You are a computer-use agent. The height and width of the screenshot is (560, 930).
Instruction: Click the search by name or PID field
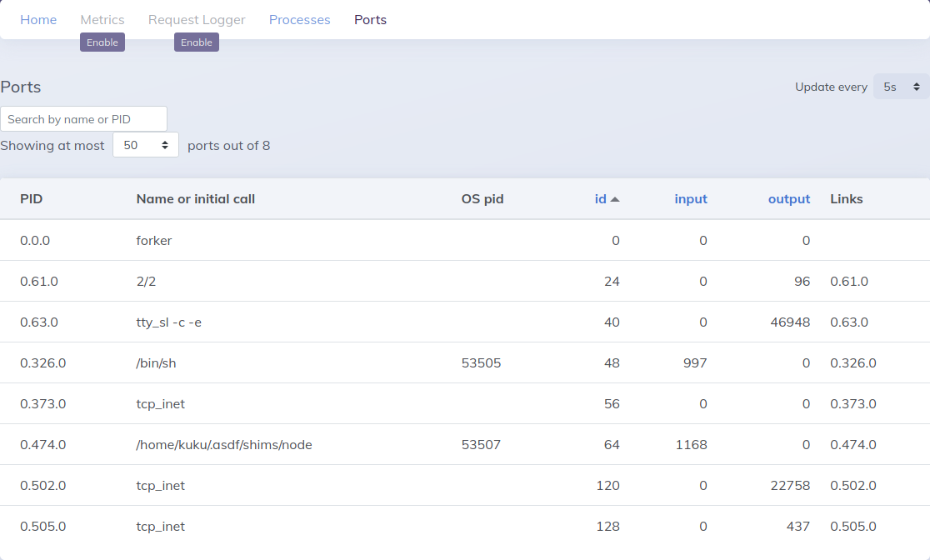point(83,118)
